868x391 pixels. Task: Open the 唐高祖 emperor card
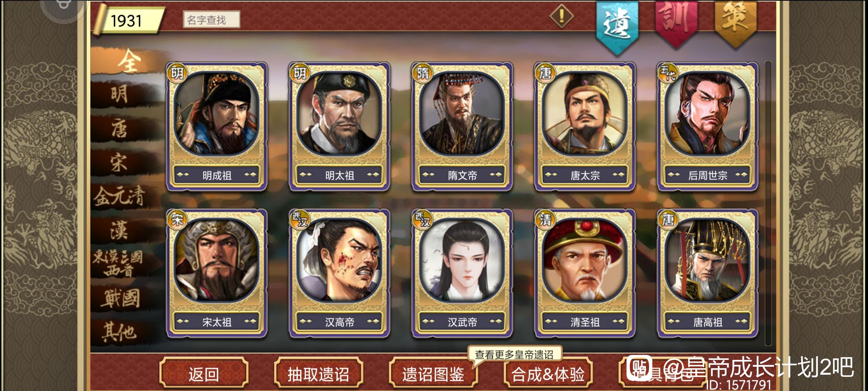[x=707, y=273]
